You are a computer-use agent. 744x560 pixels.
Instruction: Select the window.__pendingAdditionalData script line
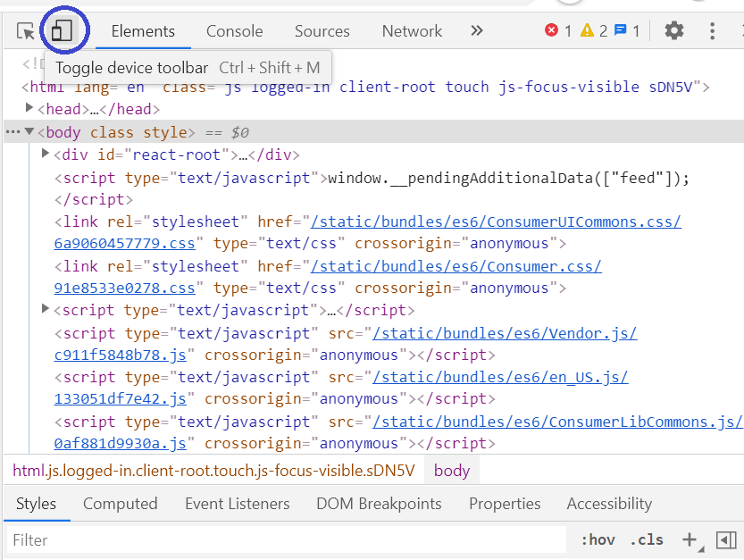pyautogui.click(x=372, y=178)
